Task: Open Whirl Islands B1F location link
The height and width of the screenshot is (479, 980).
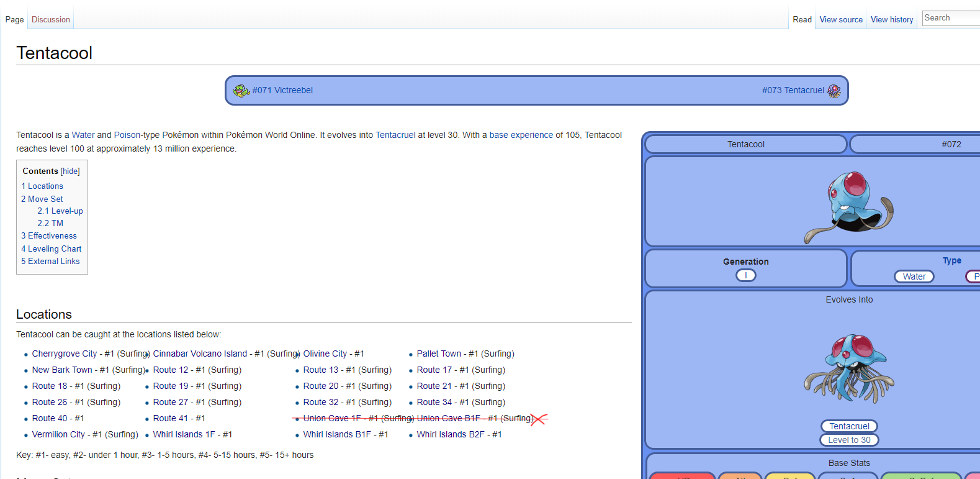Action: pos(337,434)
